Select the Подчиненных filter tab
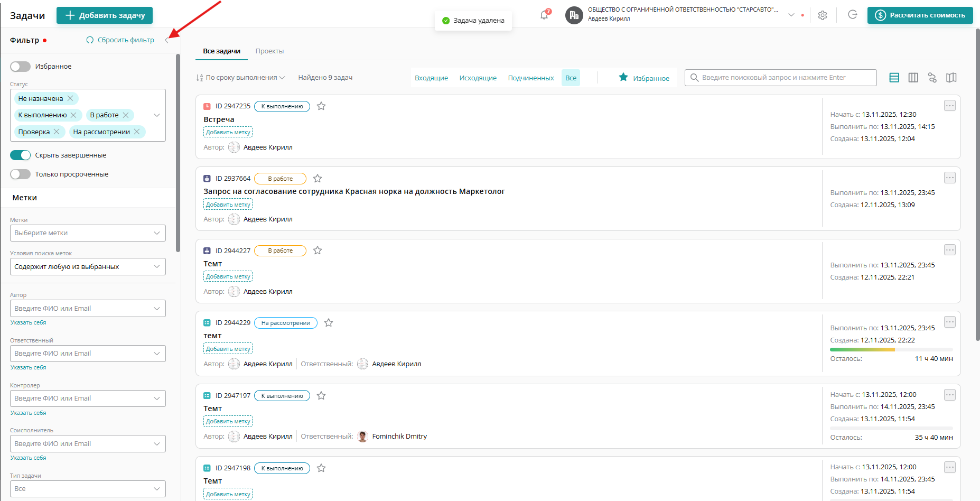This screenshot has width=980, height=501. (x=531, y=78)
